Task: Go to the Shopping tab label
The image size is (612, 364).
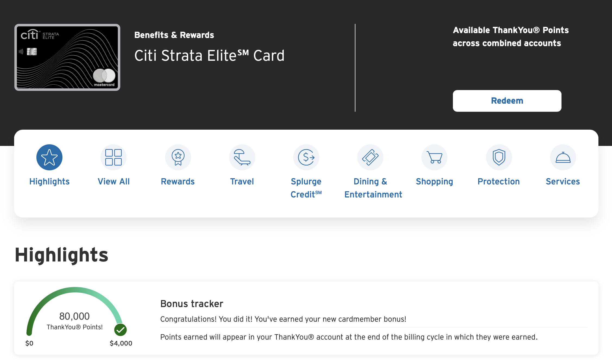Action: 434,181
